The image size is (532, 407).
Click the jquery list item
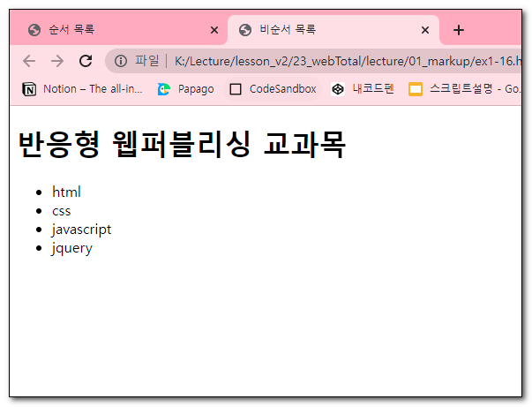(x=71, y=247)
